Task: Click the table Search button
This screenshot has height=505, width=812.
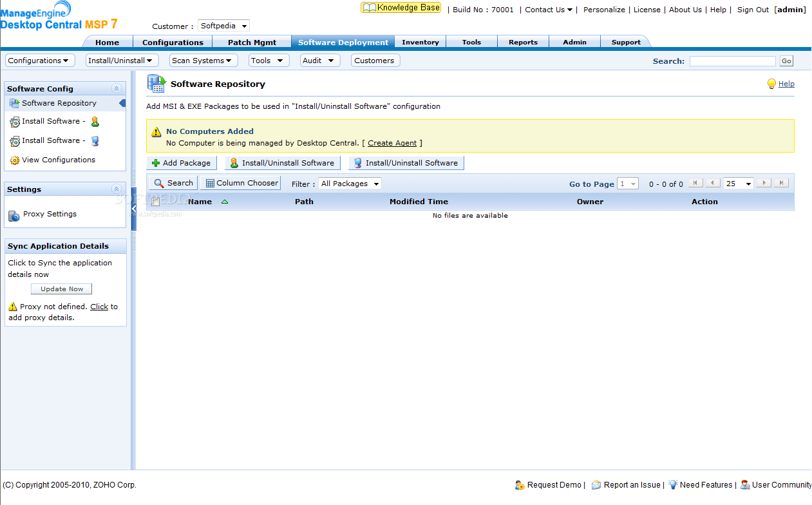Action: click(x=173, y=183)
